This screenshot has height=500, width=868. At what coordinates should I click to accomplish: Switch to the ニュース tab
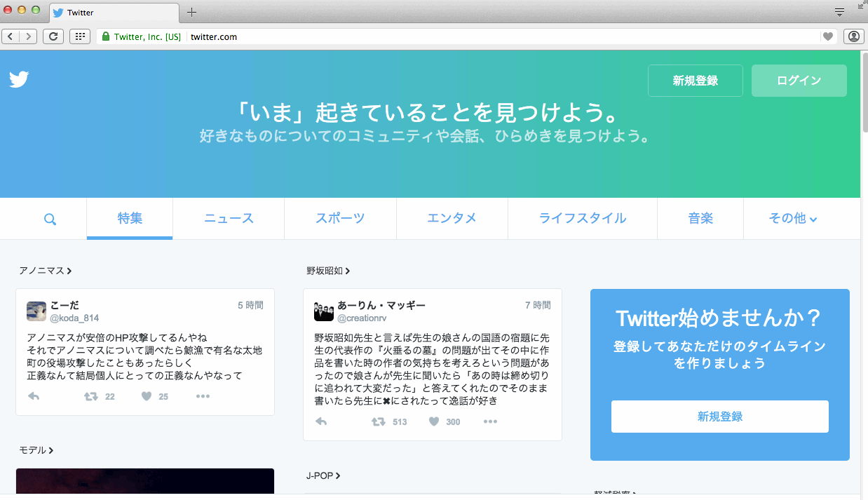point(229,219)
